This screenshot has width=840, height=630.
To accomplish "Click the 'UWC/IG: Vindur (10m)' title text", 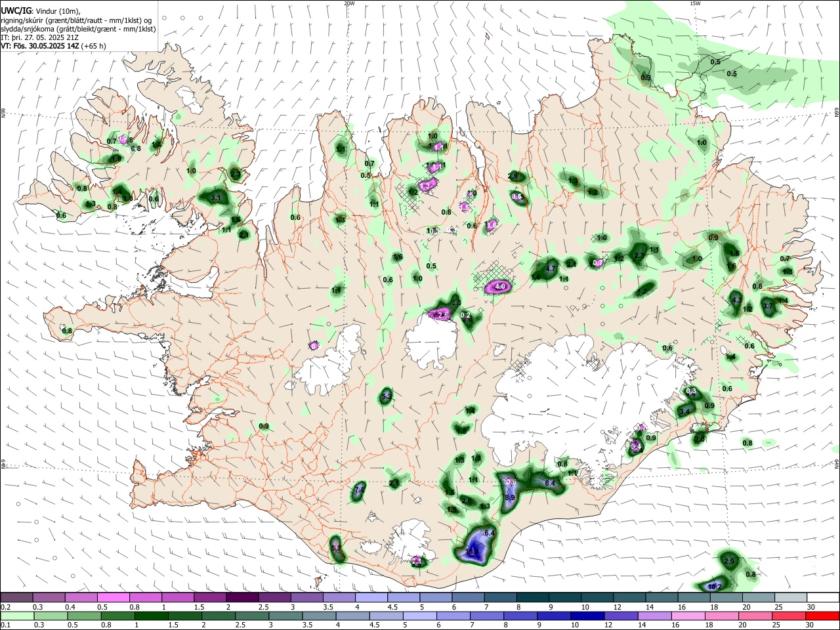I will click(41, 11).
